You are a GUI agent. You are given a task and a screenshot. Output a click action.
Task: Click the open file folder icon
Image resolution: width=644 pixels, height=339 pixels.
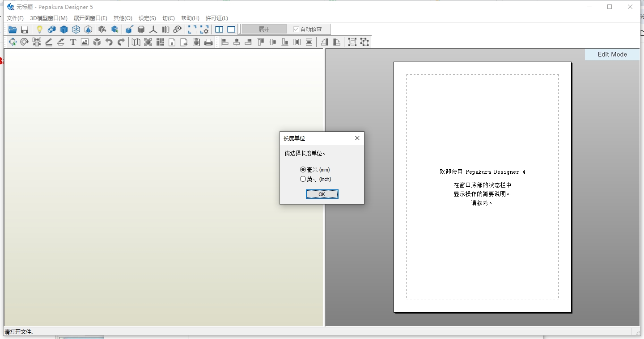(x=13, y=29)
